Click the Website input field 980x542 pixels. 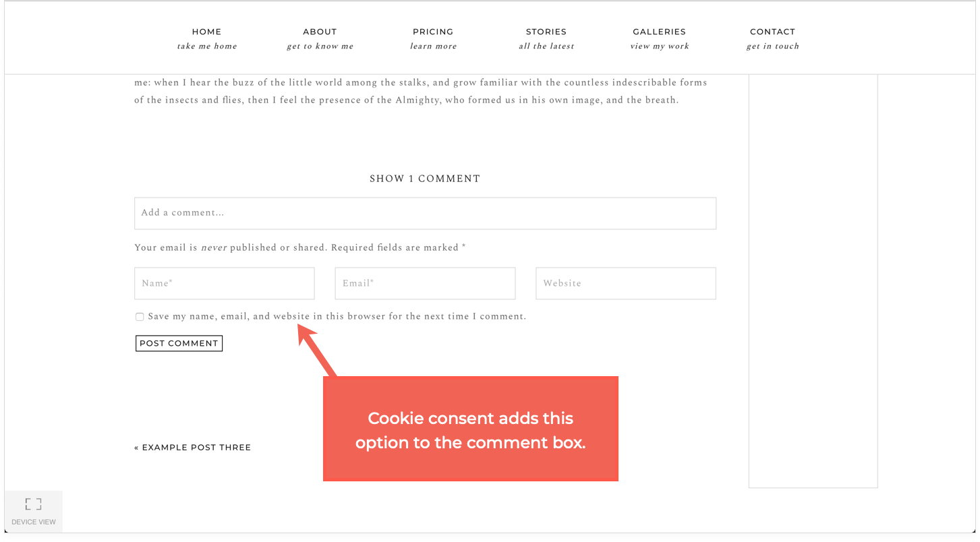[x=626, y=283]
